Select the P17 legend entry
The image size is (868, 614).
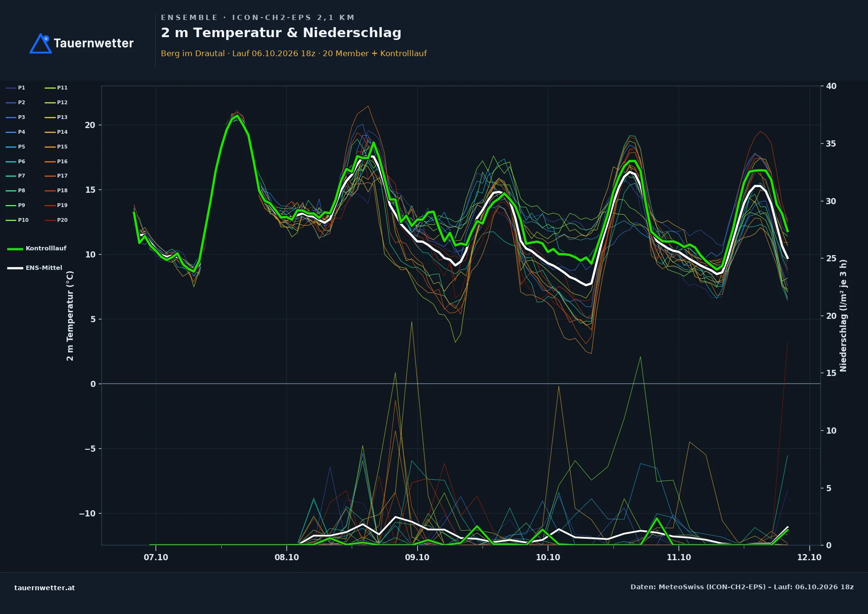coord(56,176)
